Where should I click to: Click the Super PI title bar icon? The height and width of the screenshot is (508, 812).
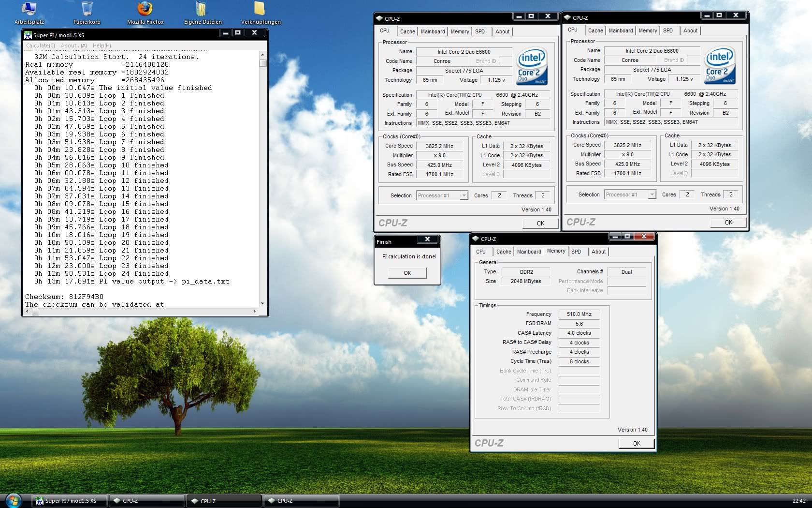29,35
